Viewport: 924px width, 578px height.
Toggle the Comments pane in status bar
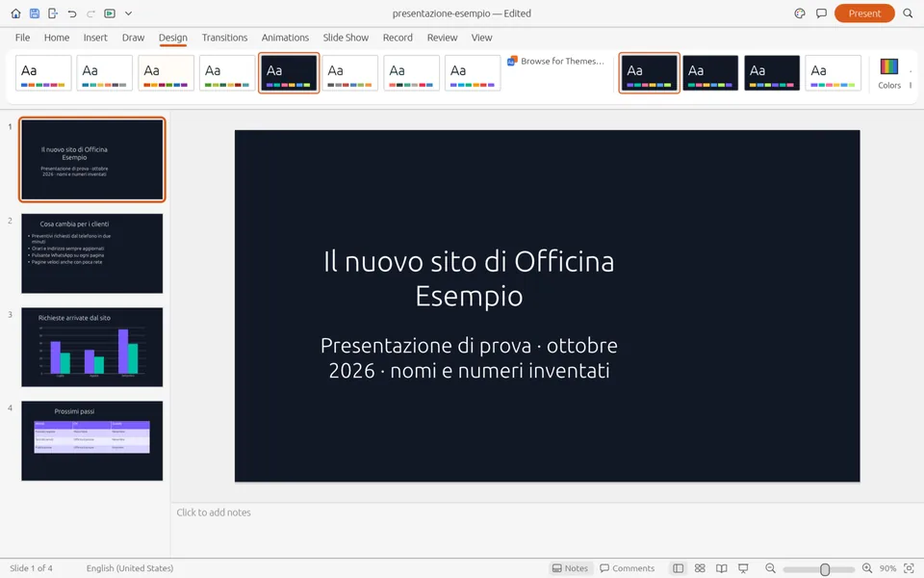pyautogui.click(x=627, y=568)
